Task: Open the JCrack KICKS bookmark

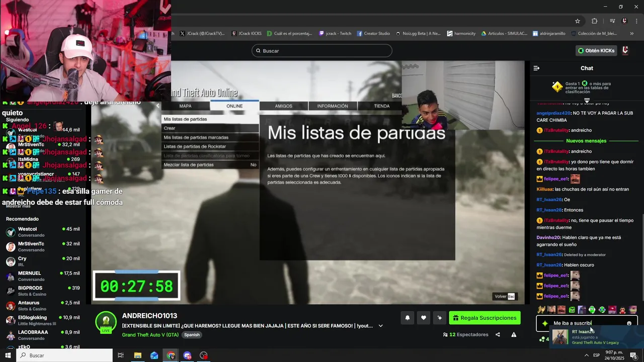Action: point(247,34)
